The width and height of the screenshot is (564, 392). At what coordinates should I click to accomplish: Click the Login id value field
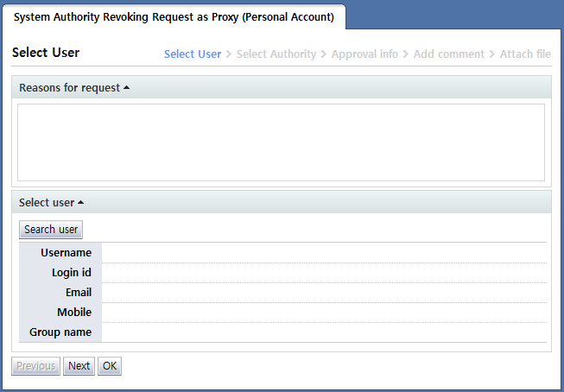[x=324, y=273]
